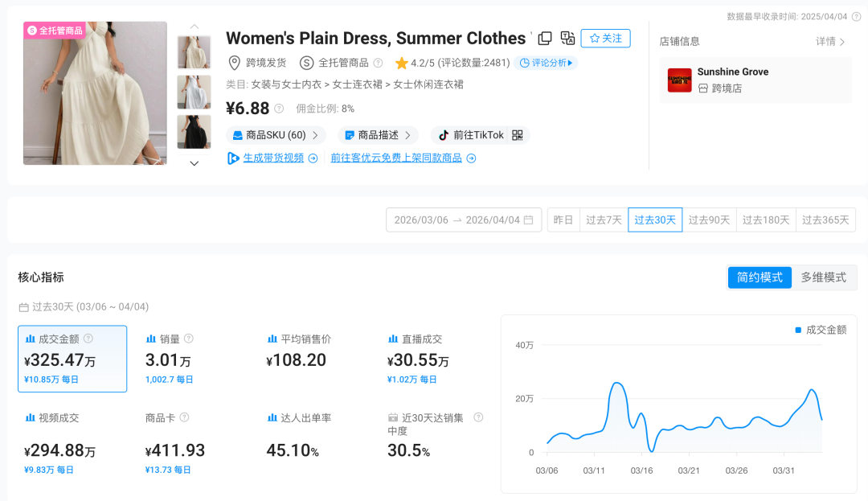The height and width of the screenshot is (501, 868).
Task: Click the copy product title icon
Action: click(545, 38)
